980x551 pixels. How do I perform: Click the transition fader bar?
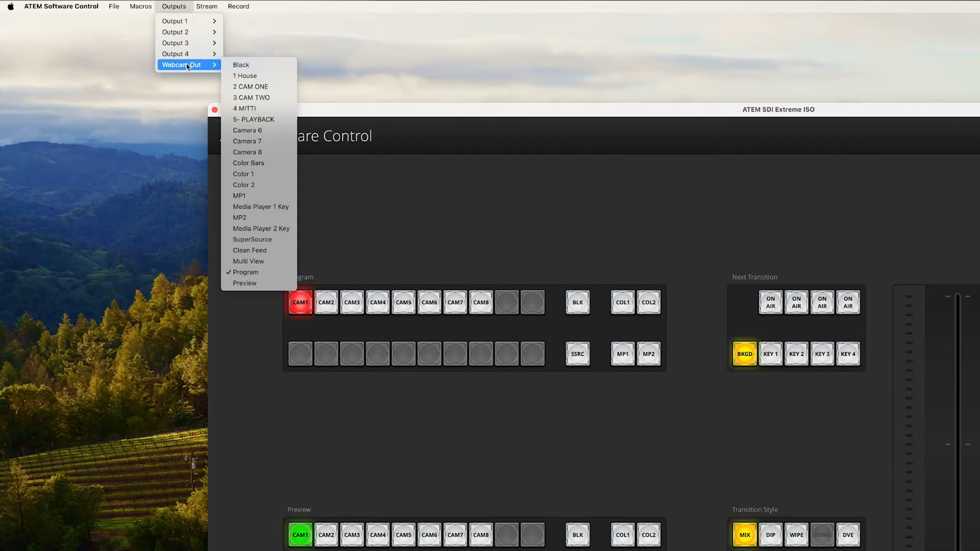click(x=958, y=422)
